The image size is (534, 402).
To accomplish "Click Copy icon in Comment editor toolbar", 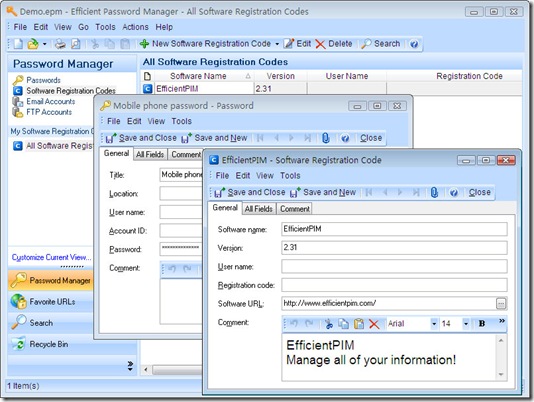I will [x=343, y=324].
